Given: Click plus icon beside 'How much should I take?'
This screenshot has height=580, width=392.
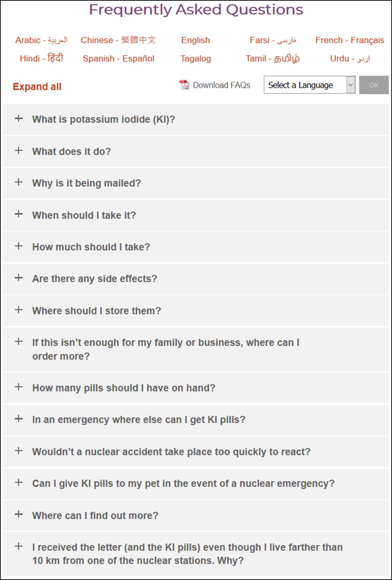Looking at the screenshot, I should point(19,246).
